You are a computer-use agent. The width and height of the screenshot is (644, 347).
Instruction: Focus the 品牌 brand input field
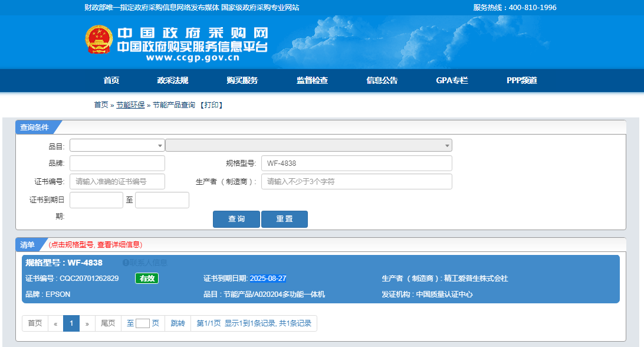pos(117,163)
